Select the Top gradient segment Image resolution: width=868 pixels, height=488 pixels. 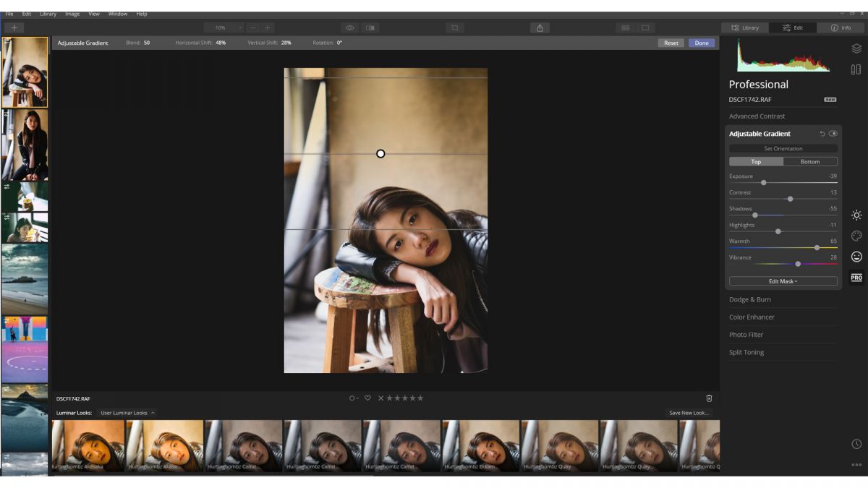tap(756, 162)
